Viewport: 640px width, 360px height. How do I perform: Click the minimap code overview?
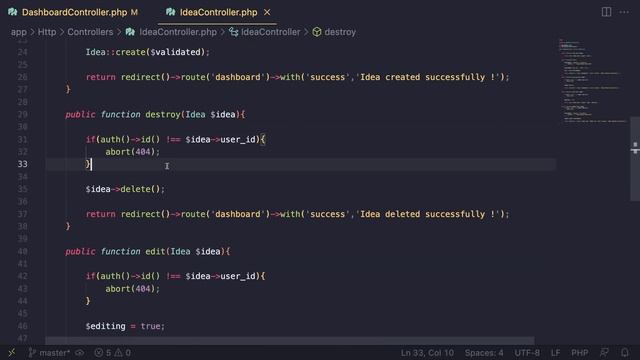point(593,81)
